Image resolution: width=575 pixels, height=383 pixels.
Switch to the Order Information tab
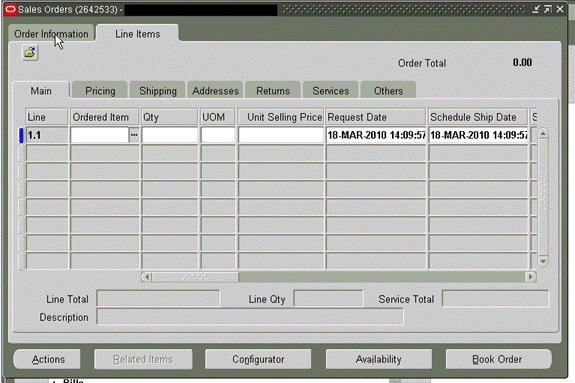point(51,34)
